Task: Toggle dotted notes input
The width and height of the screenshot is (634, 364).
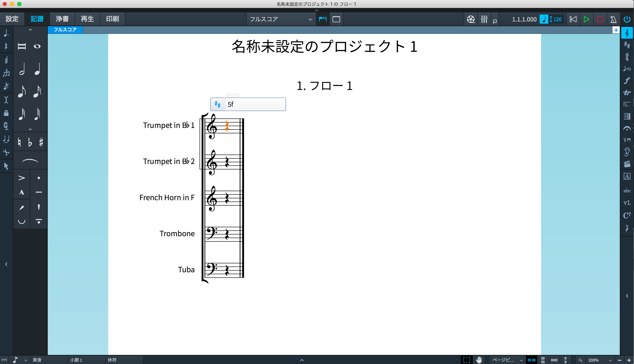Action: coord(6,33)
